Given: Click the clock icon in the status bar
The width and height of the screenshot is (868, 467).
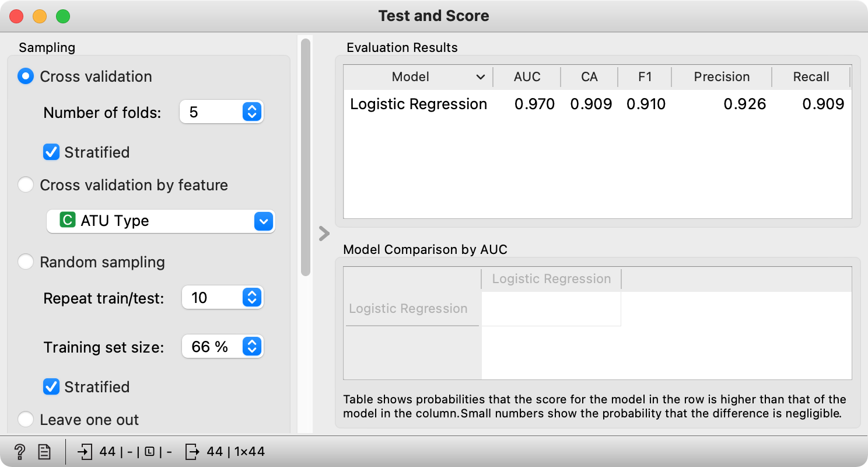Looking at the screenshot, I should click(x=149, y=451).
